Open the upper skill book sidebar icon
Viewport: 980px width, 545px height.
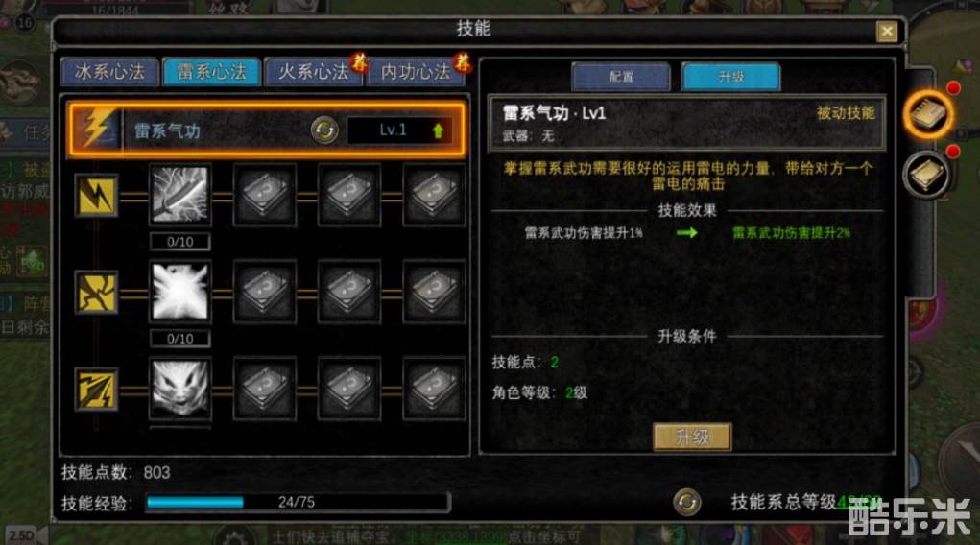click(x=928, y=114)
